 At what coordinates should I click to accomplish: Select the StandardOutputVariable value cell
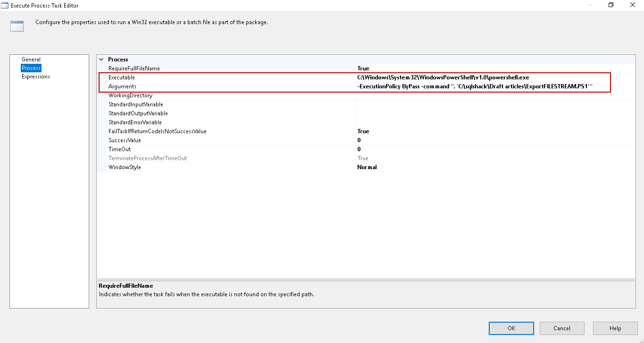click(x=495, y=113)
